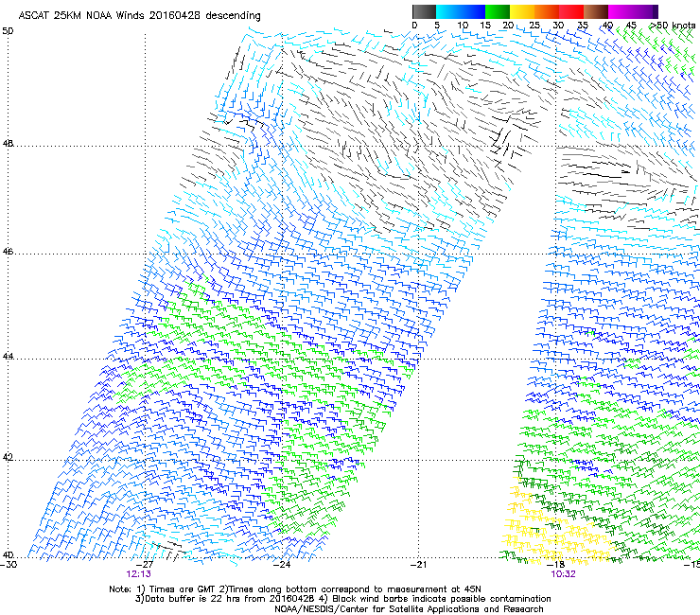Screen dimensions: 700x615
Task: Click the longitude label '-18' on bottom axis
Action: tap(555, 565)
